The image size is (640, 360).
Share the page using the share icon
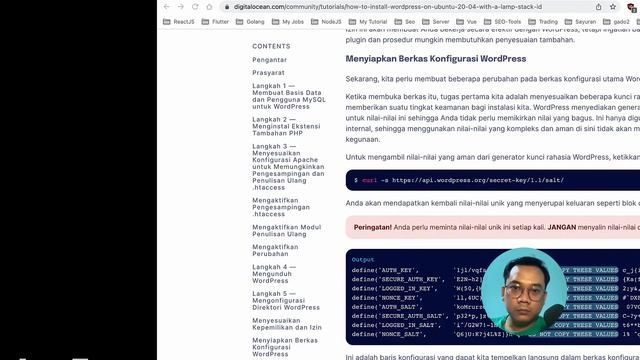(598, 7)
